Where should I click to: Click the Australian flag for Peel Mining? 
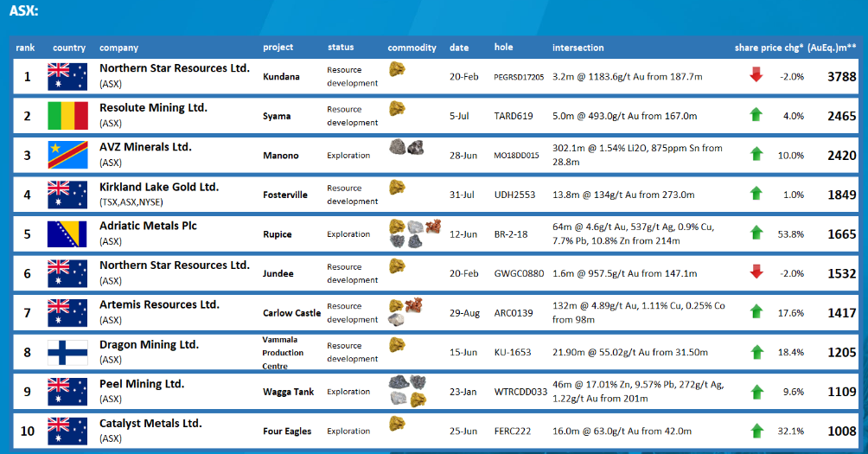(67, 392)
